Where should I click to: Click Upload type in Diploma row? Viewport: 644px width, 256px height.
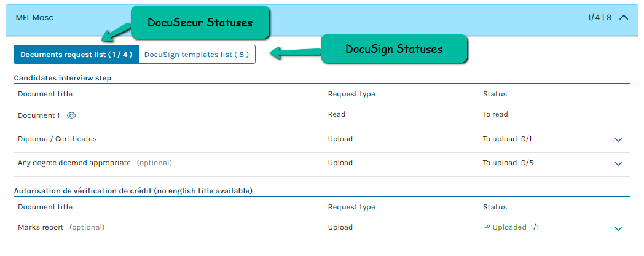(x=340, y=139)
